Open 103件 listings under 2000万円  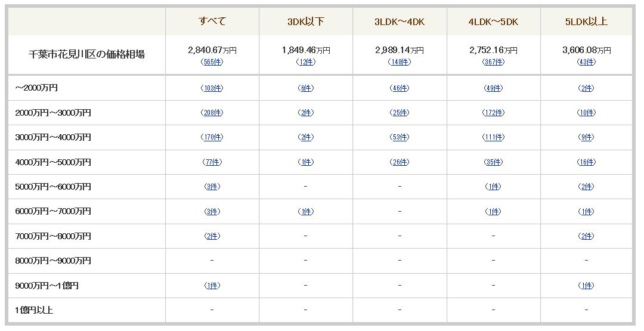coord(212,88)
